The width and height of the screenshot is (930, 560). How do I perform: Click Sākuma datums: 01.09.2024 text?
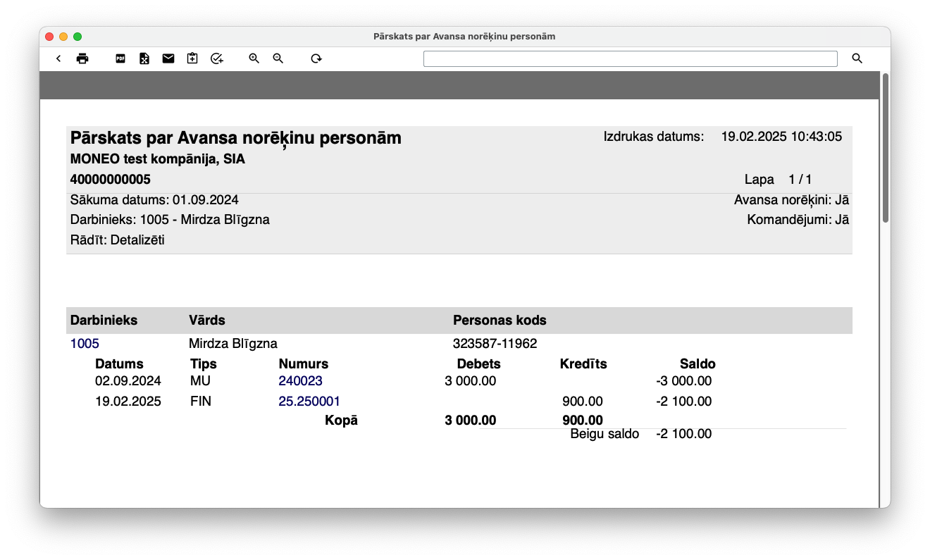click(x=154, y=200)
